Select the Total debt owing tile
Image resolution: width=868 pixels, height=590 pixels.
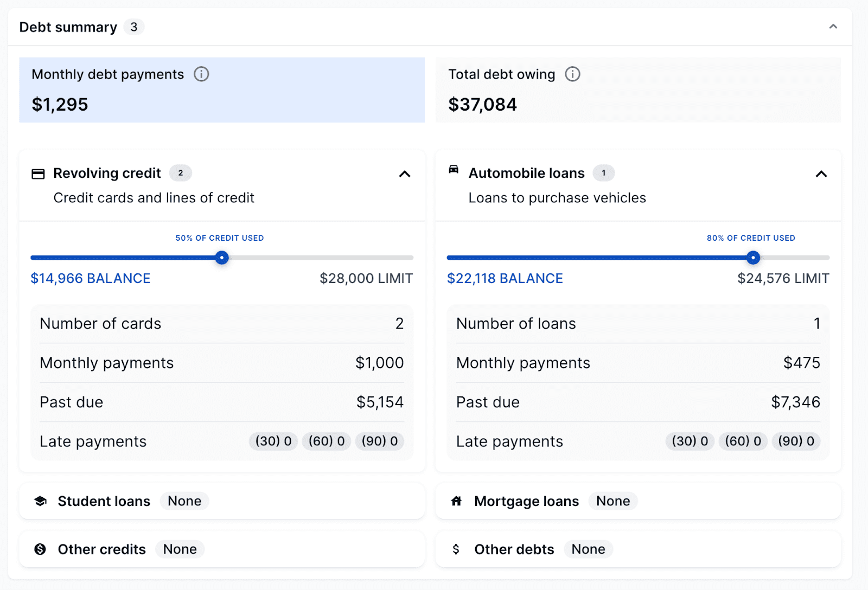coord(638,90)
